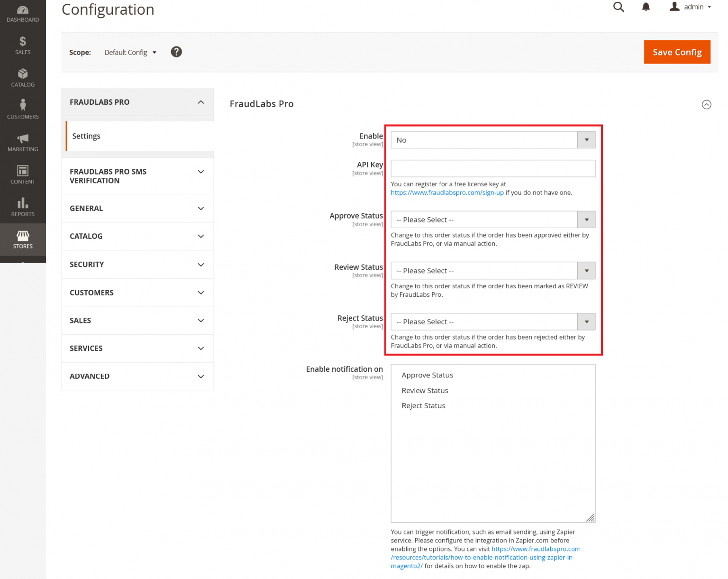
Task: Switch to the Settings tab
Action: tap(86, 136)
